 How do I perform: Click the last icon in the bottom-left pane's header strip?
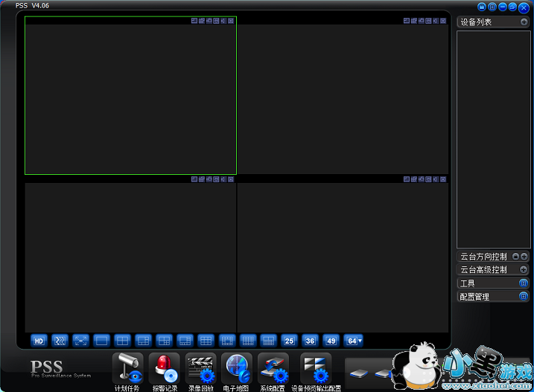(x=231, y=179)
